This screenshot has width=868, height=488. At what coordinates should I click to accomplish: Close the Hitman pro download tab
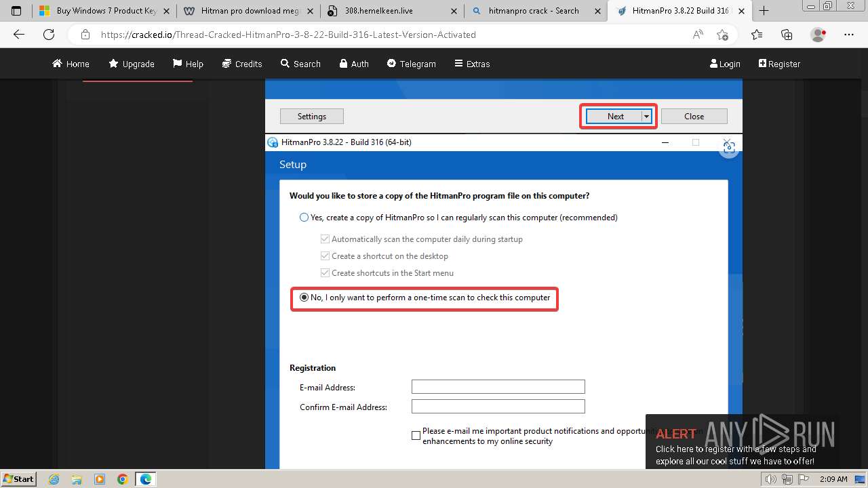click(x=311, y=11)
